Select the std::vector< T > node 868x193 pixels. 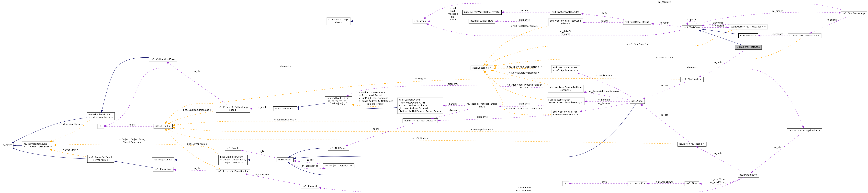pyautogui.click(x=482, y=68)
